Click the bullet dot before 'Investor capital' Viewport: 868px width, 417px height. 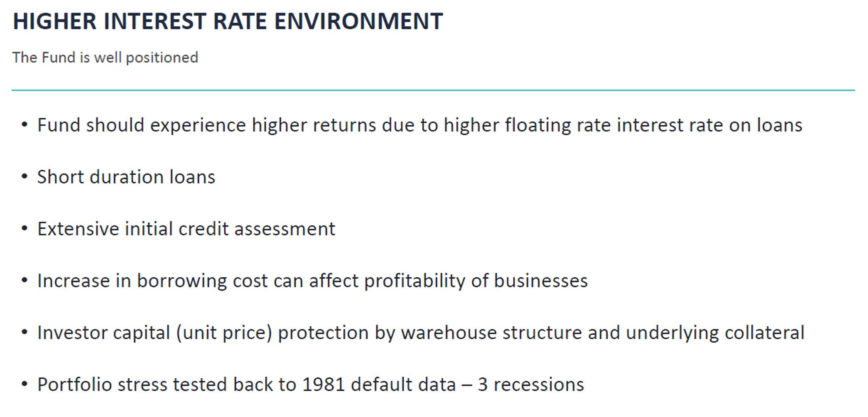(x=25, y=332)
